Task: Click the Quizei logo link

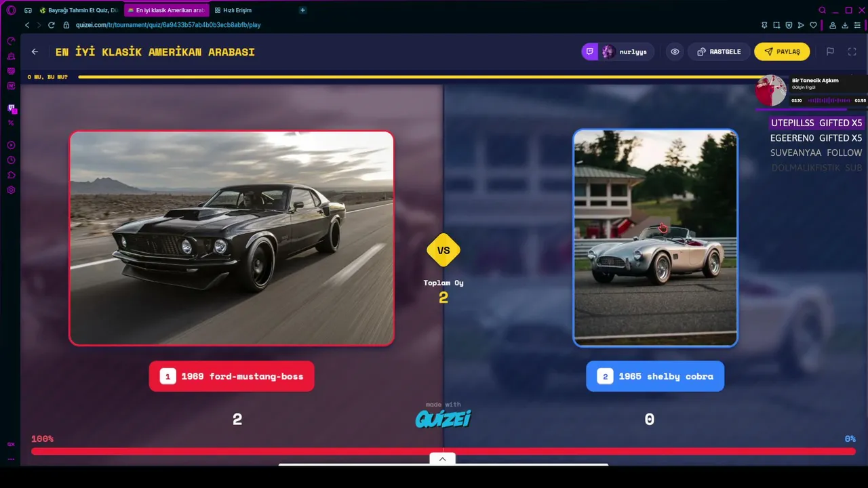Action: click(443, 419)
